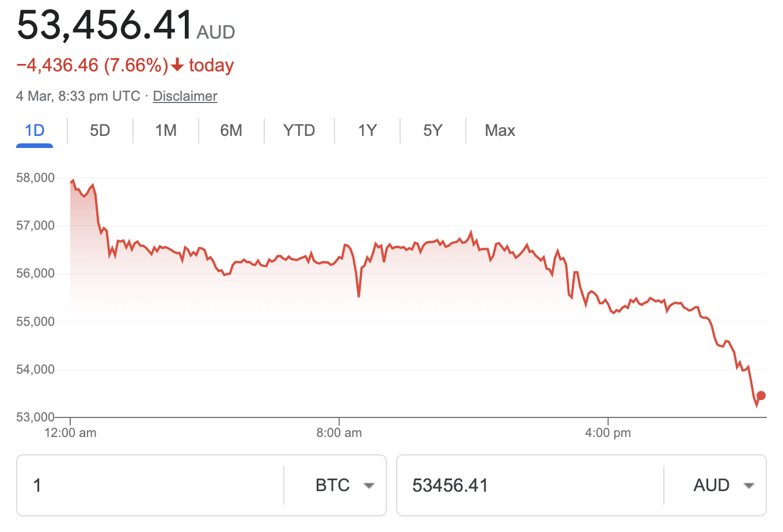Click the BTC currency label
The height and width of the screenshot is (532, 783).
[x=333, y=486]
